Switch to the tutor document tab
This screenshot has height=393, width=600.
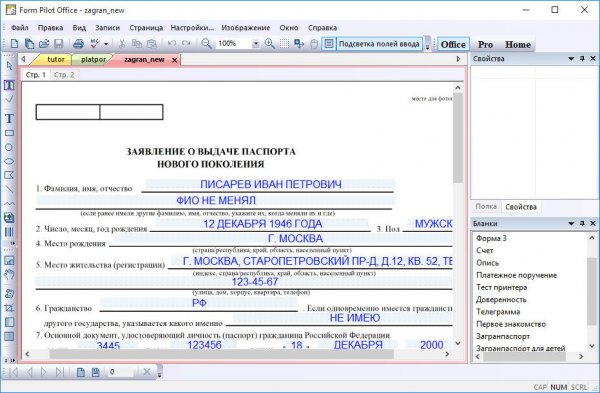point(55,59)
